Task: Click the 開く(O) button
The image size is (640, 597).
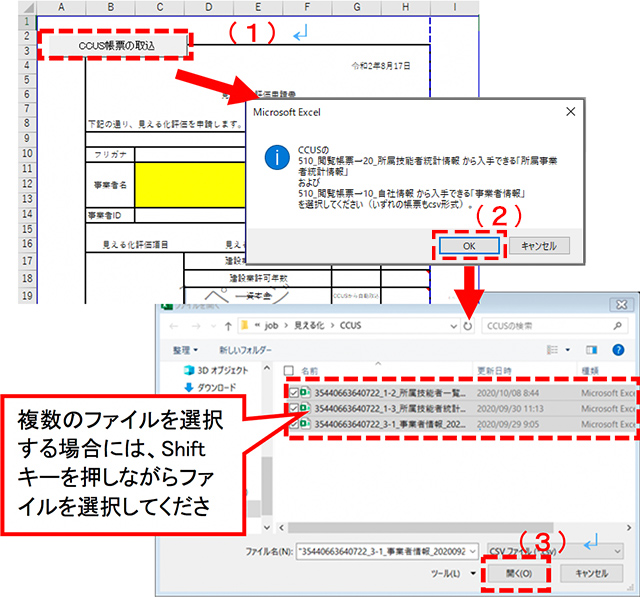Action: [x=514, y=573]
